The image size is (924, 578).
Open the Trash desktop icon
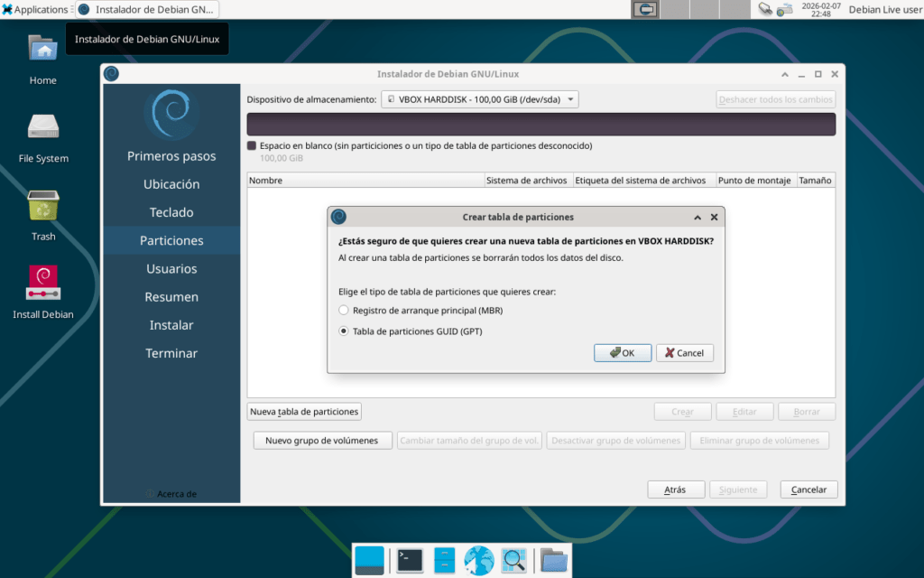(42, 206)
